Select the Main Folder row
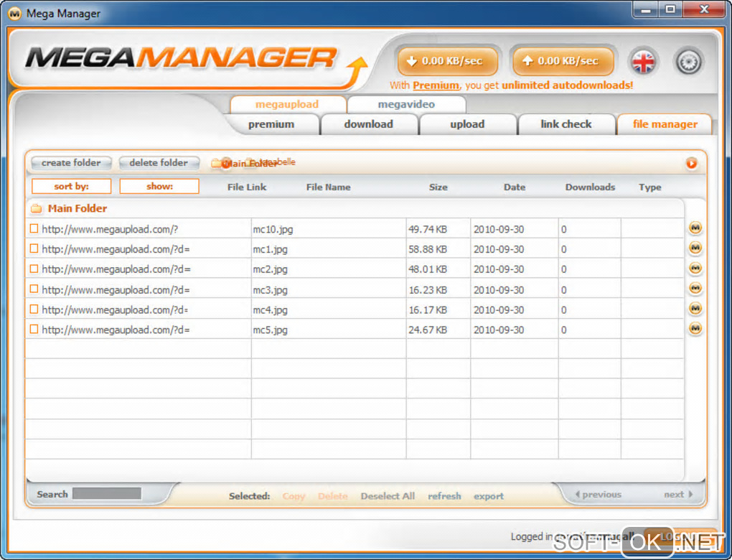Viewport: 732px width, 560px height. click(x=355, y=208)
